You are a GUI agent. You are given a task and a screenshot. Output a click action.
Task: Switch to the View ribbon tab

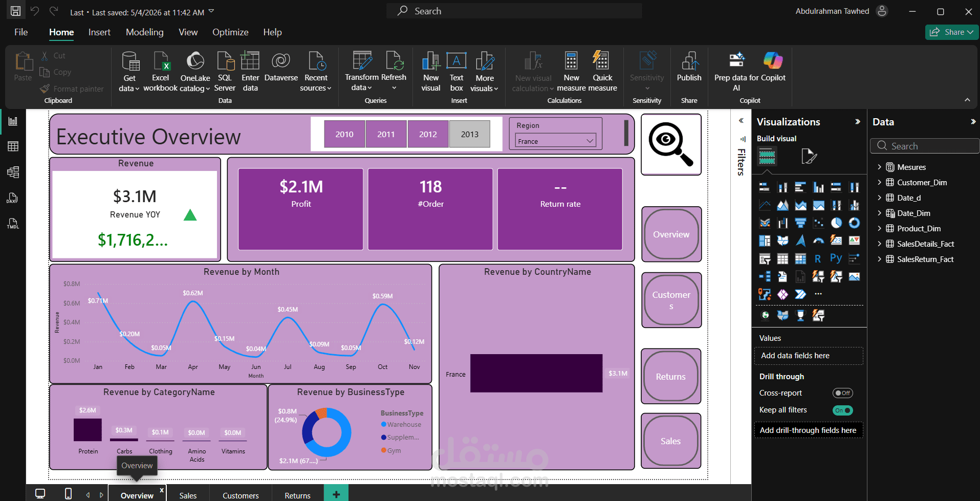188,32
